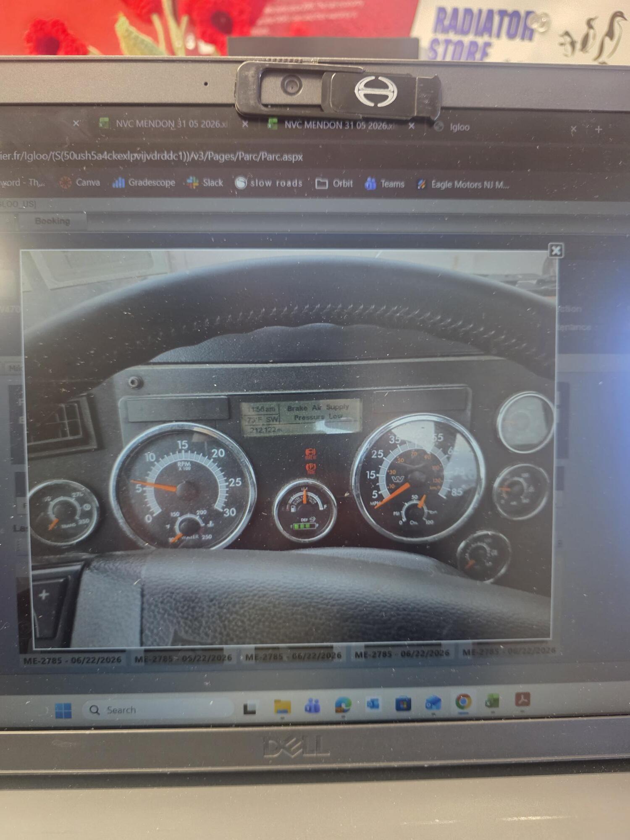Open the Teams bookmark

[x=385, y=184]
